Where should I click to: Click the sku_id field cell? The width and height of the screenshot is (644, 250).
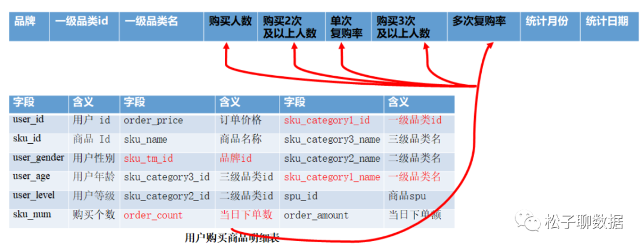(39, 143)
